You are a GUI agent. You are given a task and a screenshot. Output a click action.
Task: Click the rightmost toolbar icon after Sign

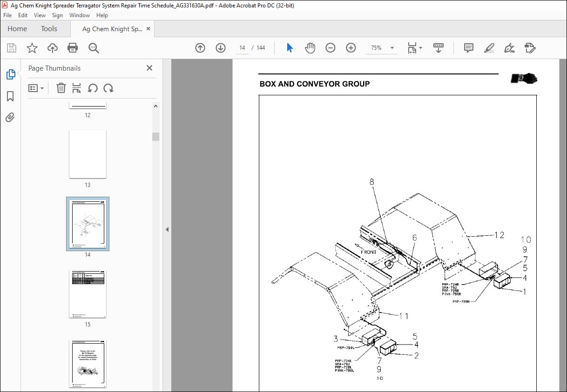[530, 48]
